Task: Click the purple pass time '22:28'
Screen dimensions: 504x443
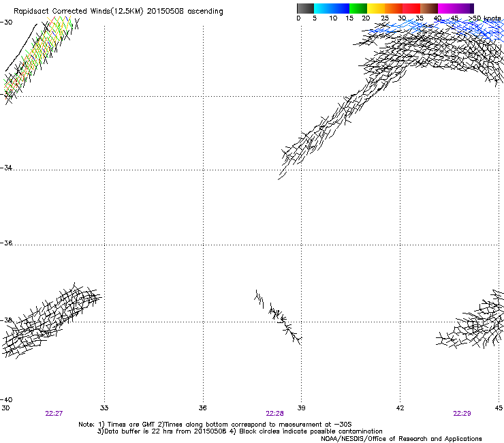Action: (x=275, y=414)
